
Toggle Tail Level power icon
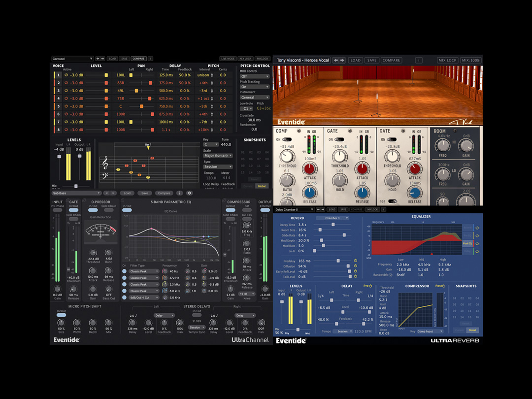click(355, 276)
